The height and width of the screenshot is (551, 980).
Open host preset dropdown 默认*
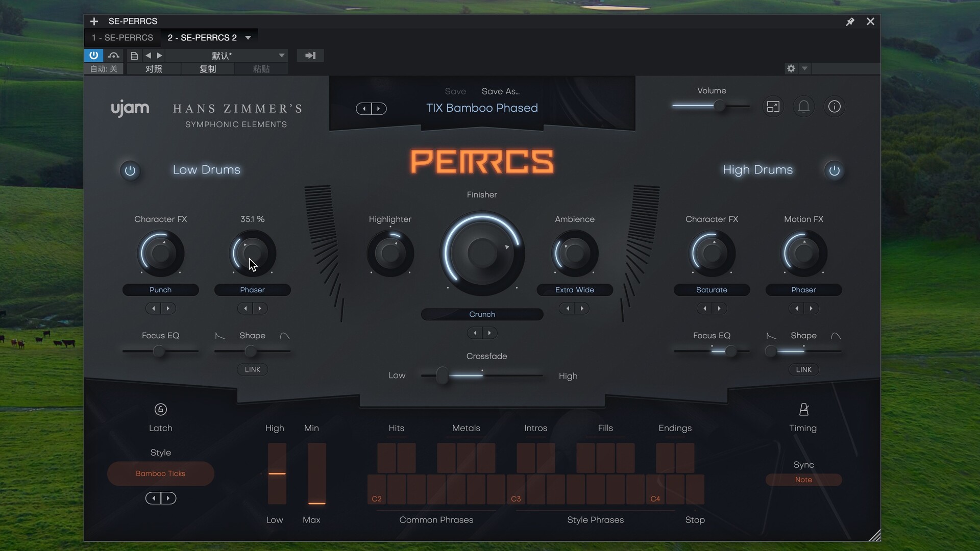point(227,55)
